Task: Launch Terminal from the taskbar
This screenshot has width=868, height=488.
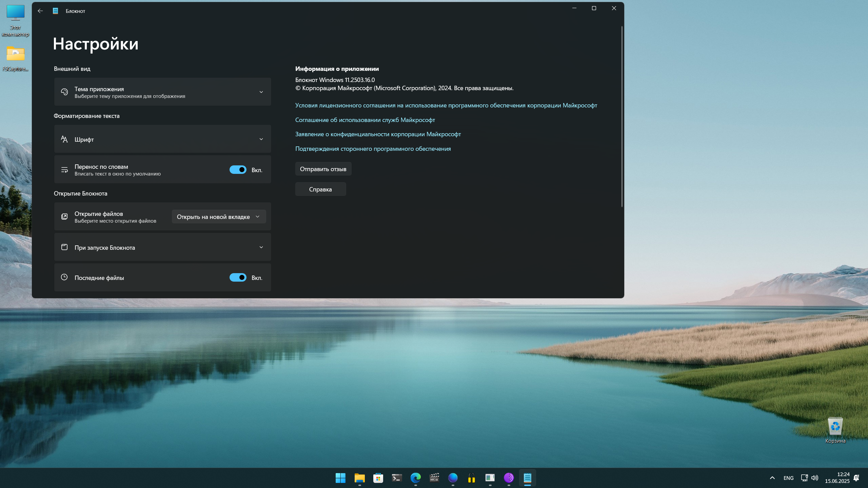Action: tap(397, 478)
